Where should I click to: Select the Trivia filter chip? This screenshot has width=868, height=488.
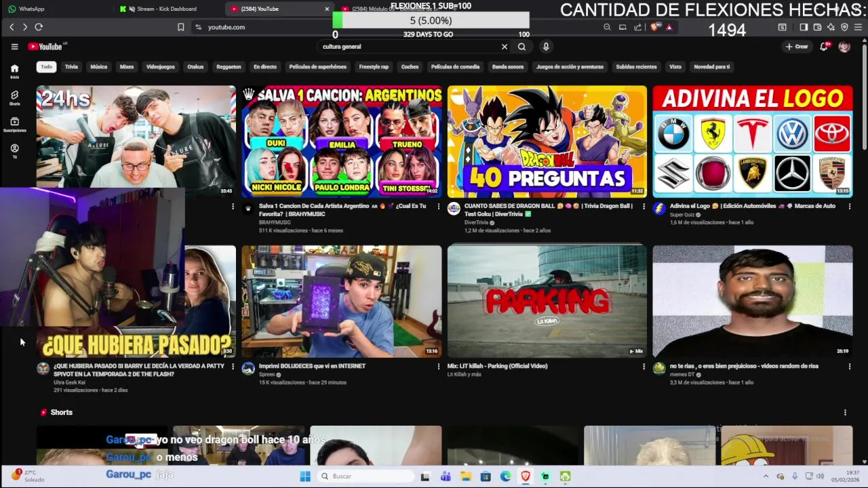point(71,66)
